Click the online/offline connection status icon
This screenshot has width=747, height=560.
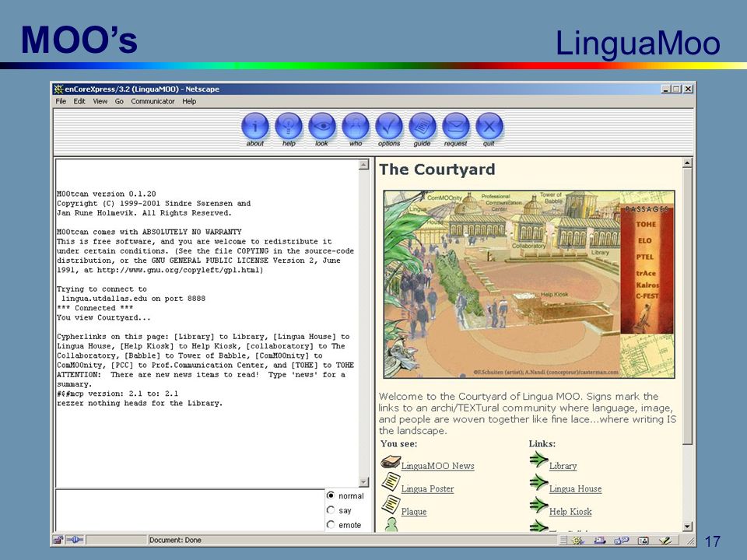coord(75,540)
